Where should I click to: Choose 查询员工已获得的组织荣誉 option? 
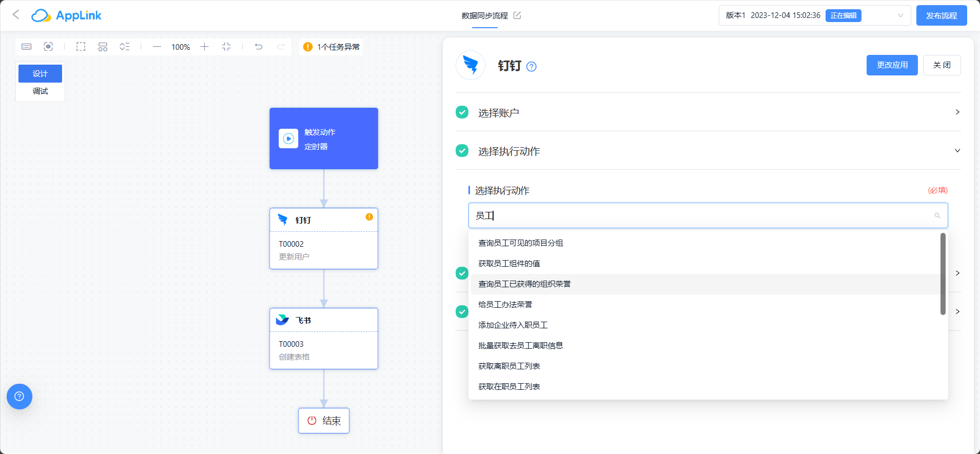pyautogui.click(x=705, y=284)
